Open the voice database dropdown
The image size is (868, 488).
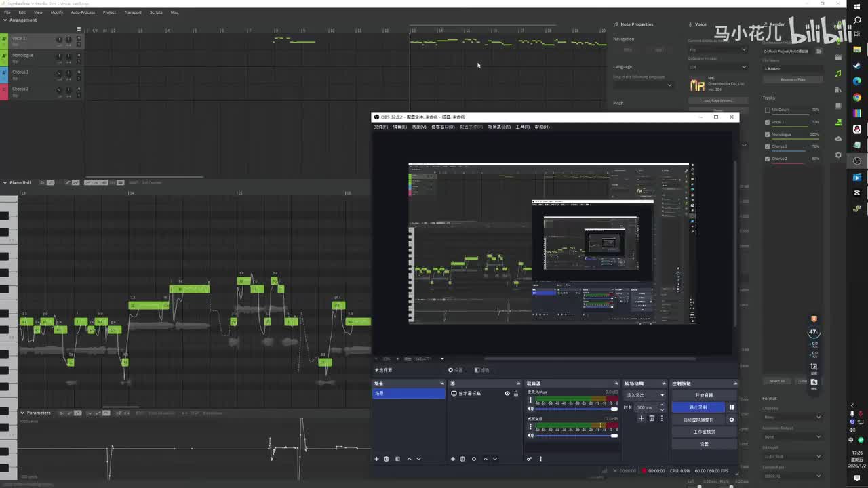(x=717, y=49)
